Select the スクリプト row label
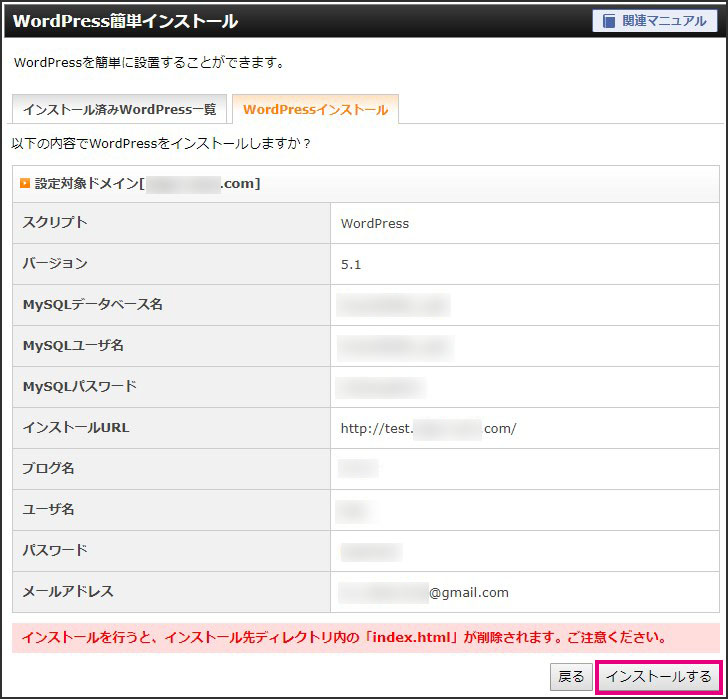 [55, 222]
